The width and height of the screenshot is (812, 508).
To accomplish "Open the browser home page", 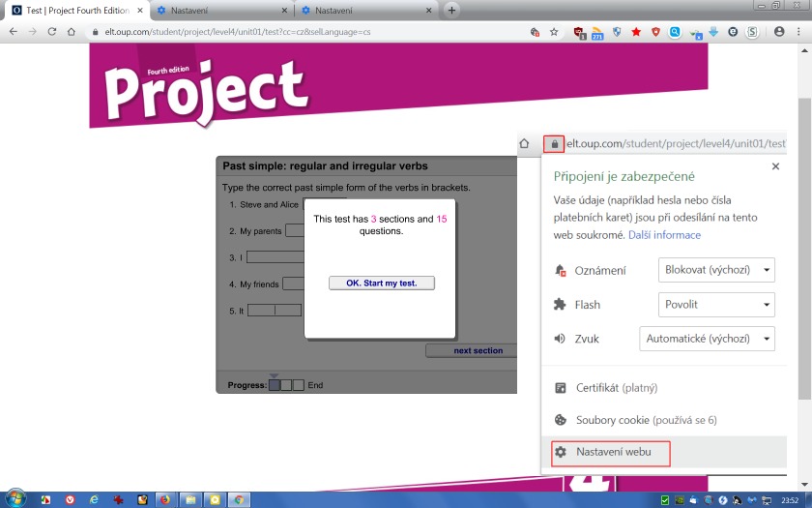I will [72, 32].
